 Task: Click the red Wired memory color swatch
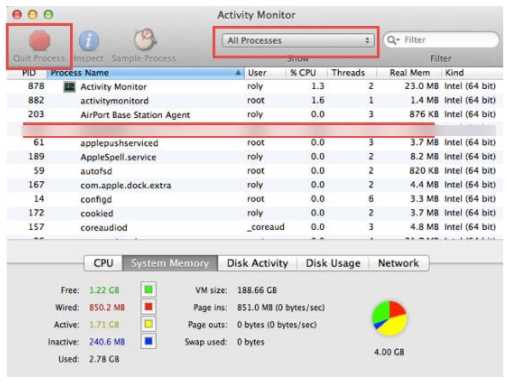point(149,307)
